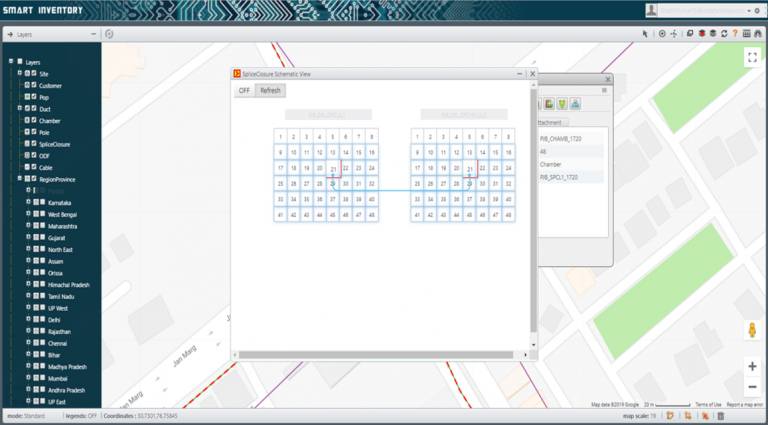Click the layers icon with red X
The height and width of the screenshot is (425, 768).
pos(702,34)
